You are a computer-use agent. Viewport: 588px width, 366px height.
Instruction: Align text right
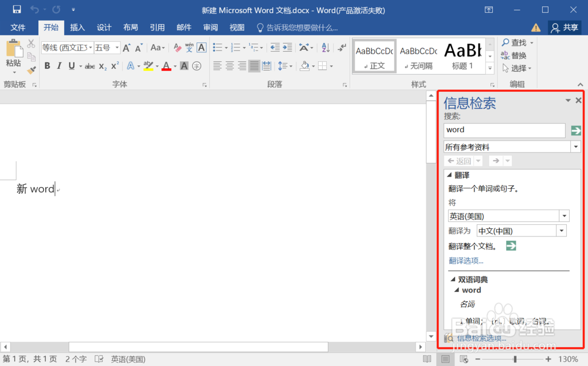click(x=242, y=66)
